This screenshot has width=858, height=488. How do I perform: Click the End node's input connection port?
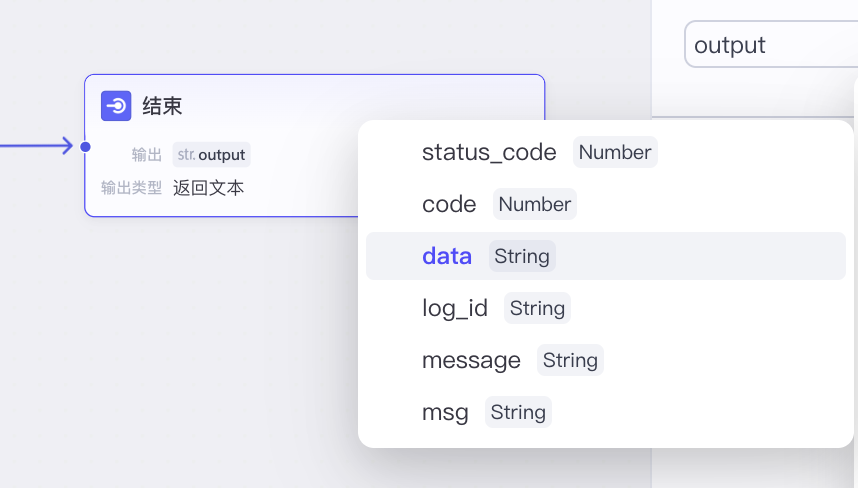point(85,147)
